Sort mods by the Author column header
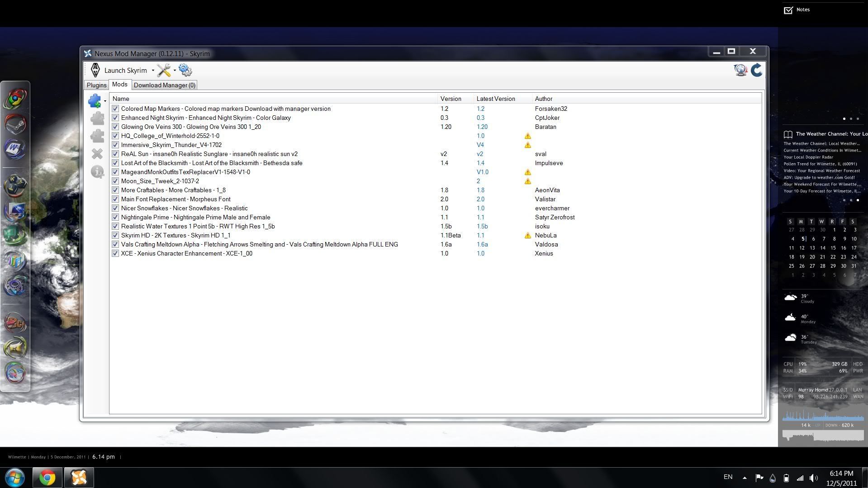Screen dimensions: 868x488 [543, 99]
